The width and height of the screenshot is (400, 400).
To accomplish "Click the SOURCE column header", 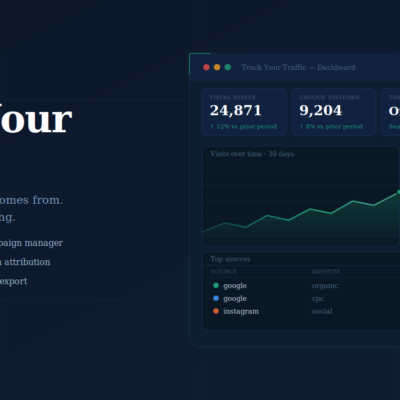I will pyautogui.click(x=224, y=272).
